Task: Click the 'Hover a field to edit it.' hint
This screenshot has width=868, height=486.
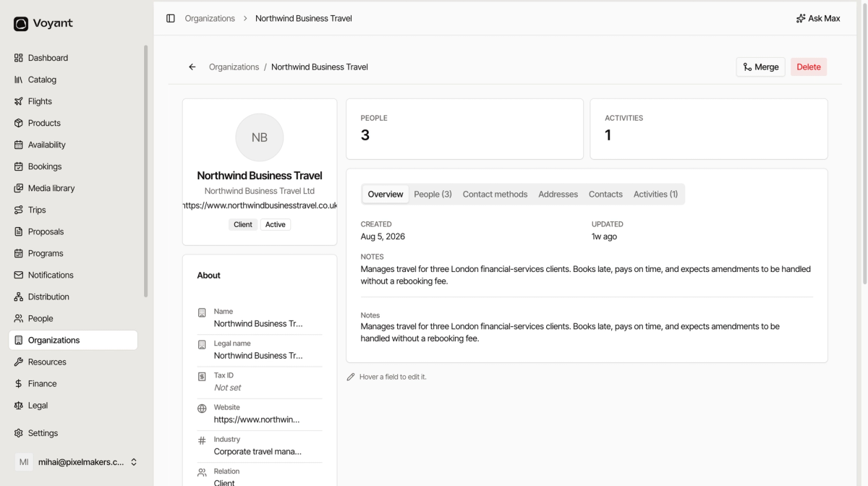Action: point(393,377)
